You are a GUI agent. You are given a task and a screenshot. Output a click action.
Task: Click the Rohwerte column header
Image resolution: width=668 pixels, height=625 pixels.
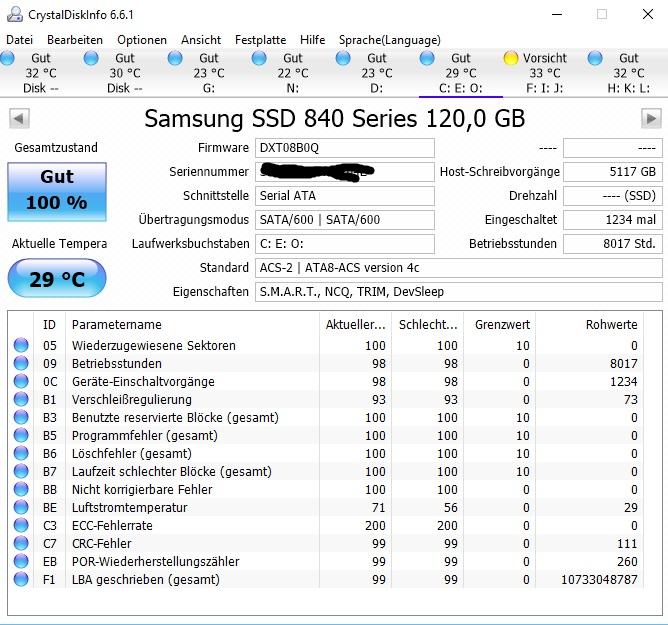coord(590,325)
